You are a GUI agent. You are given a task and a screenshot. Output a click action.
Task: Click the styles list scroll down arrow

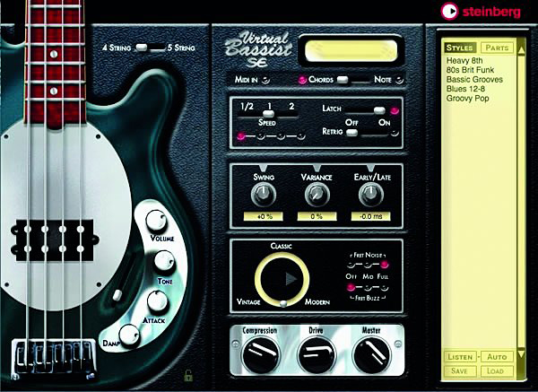(521, 354)
